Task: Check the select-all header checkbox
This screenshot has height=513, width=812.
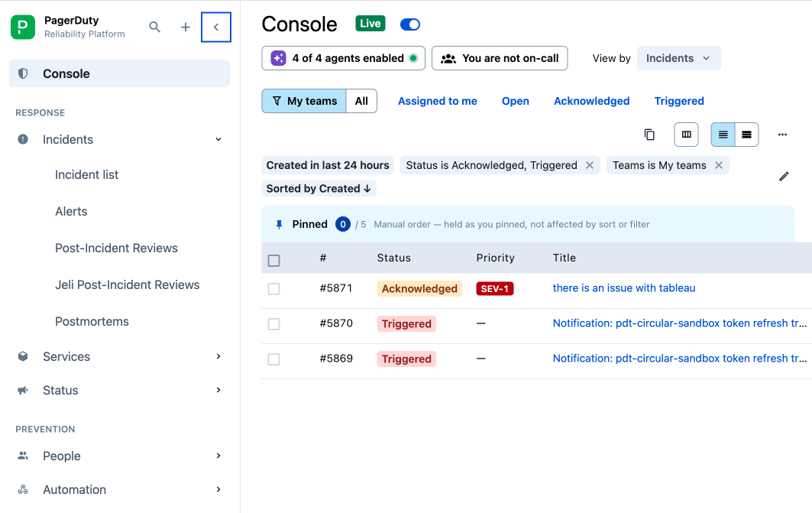Action: pos(274,260)
